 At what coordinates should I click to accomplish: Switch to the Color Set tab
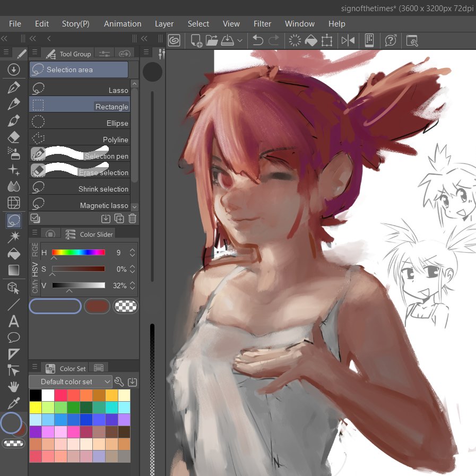67,368
